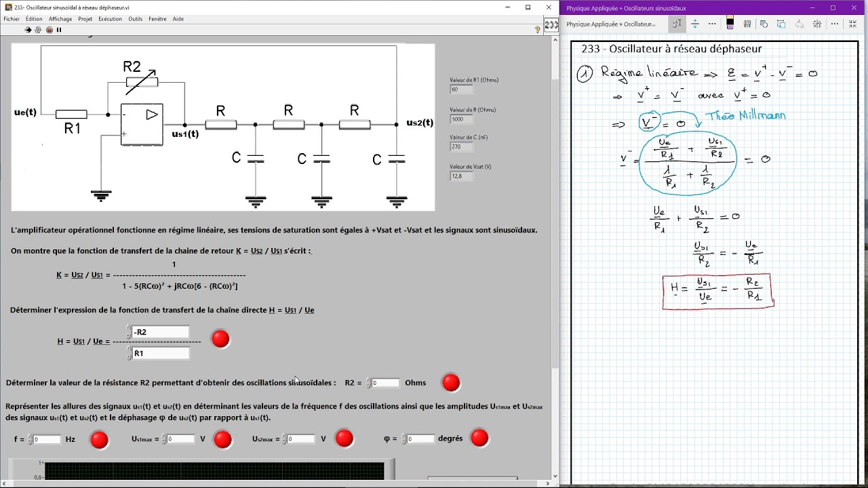Screen dimensions: 868x488
Task: Open the first more-options ellipsis in OneNote toolbar
Action: pos(712,24)
